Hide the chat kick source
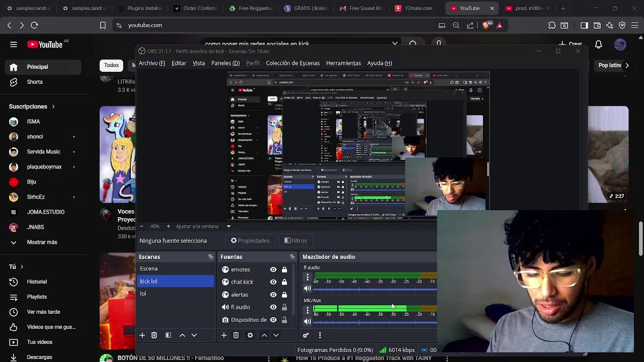This screenshot has height=362, width=644. pos(273,282)
